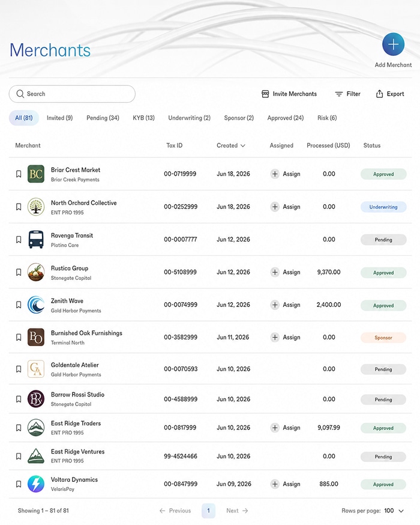Sort by Created column chevron
420x525 pixels.
[x=243, y=145]
